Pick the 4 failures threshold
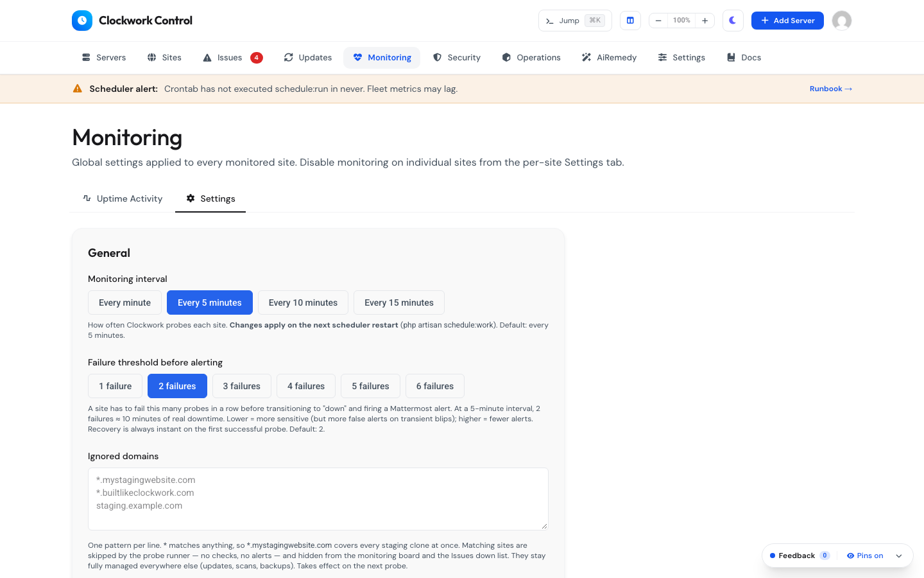Image resolution: width=924 pixels, height=578 pixels. point(306,386)
